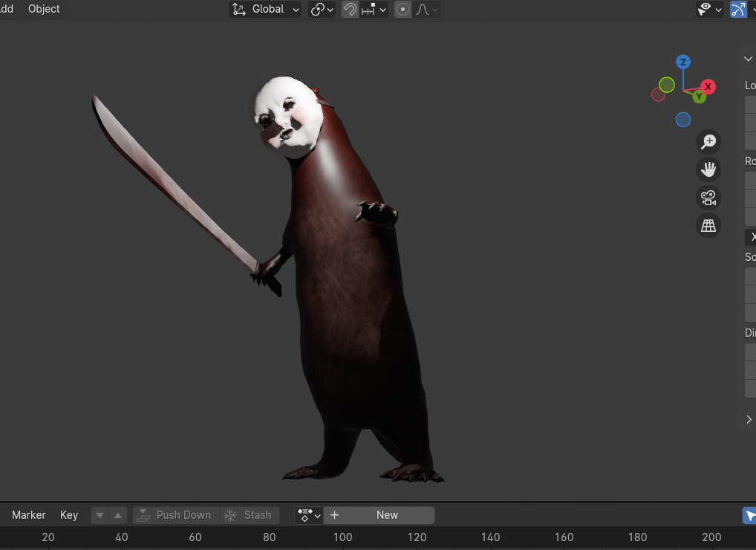The width and height of the screenshot is (756, 550).
Task: Open the Key menu
Action: pos(69,515)
